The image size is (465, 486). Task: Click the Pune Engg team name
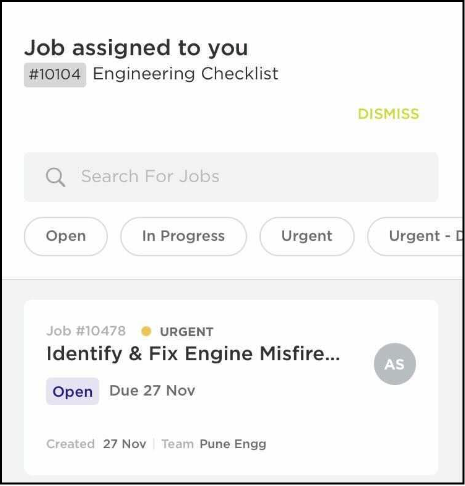pos(233,444)
